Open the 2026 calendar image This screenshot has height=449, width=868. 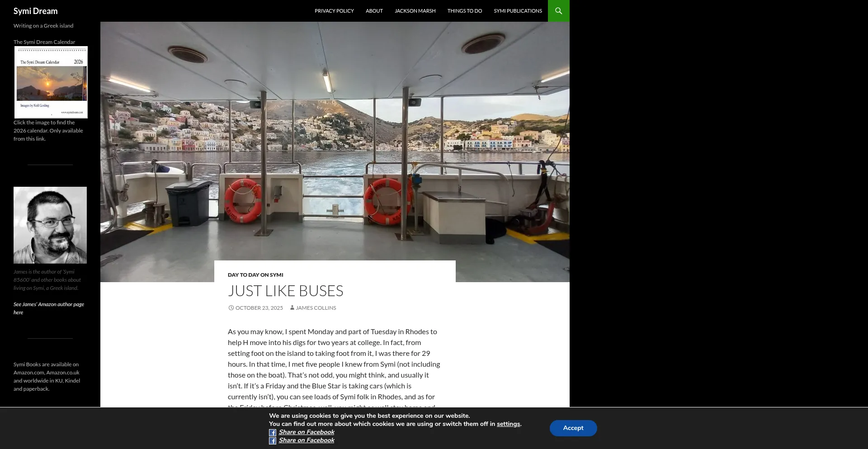[51, 82]
